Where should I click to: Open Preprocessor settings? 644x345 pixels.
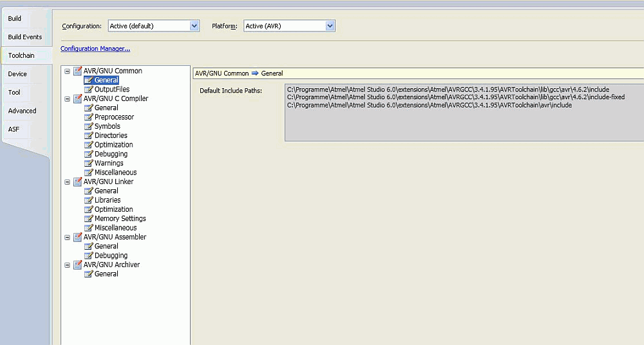114,117
